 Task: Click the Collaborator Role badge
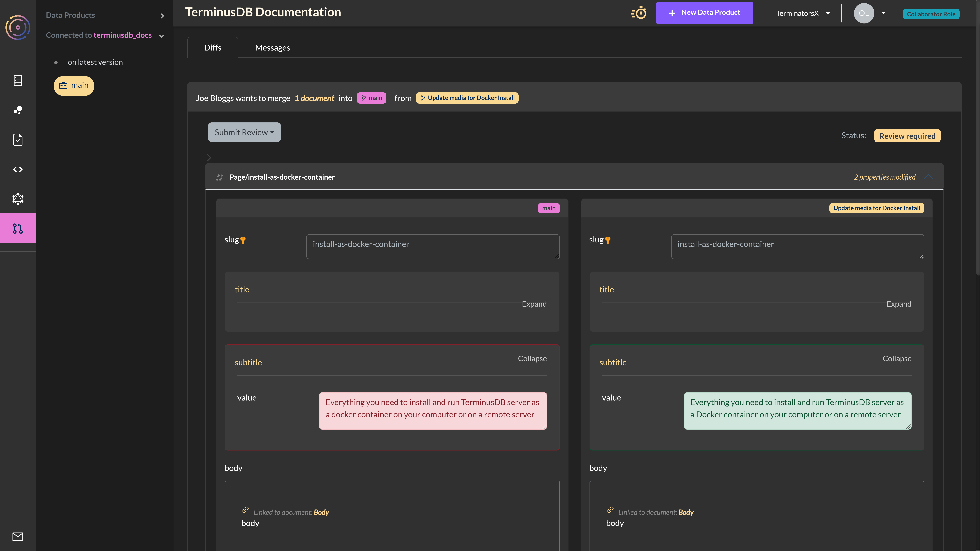931,14
